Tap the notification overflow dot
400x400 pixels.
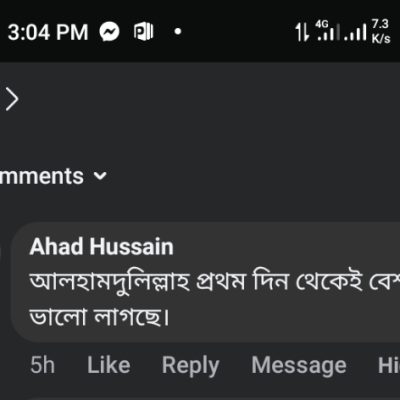click(x=178, y=32)
